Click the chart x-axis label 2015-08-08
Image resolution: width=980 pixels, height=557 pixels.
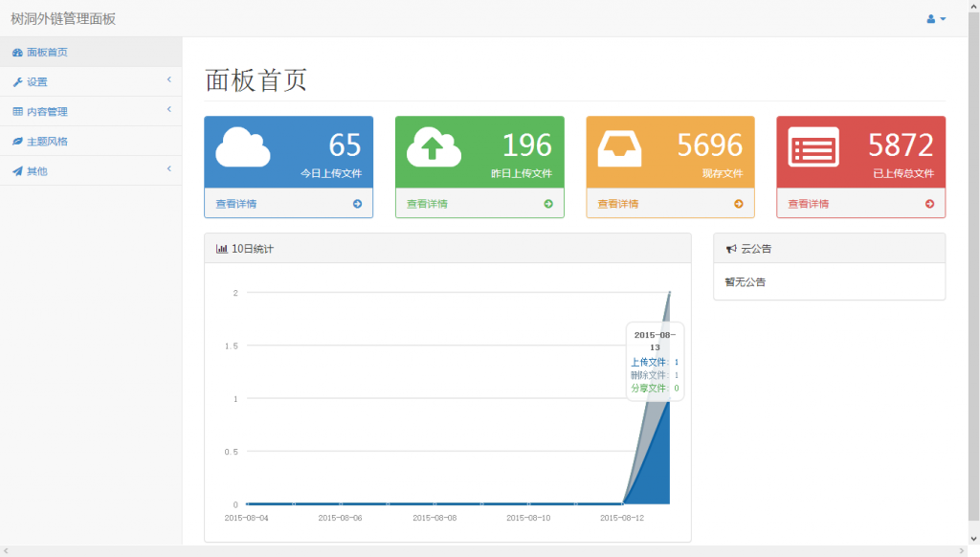[434, 518]
